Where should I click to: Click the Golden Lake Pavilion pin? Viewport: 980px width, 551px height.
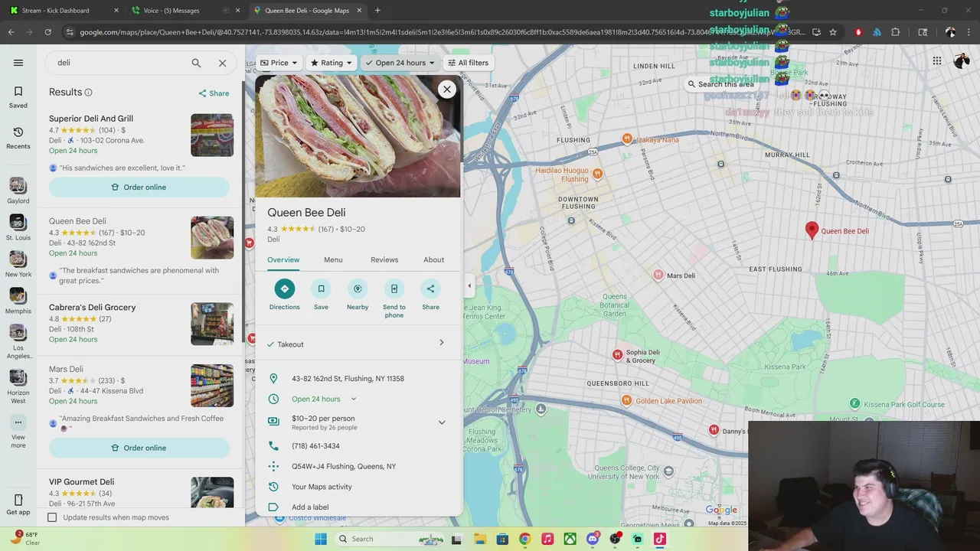628,400
